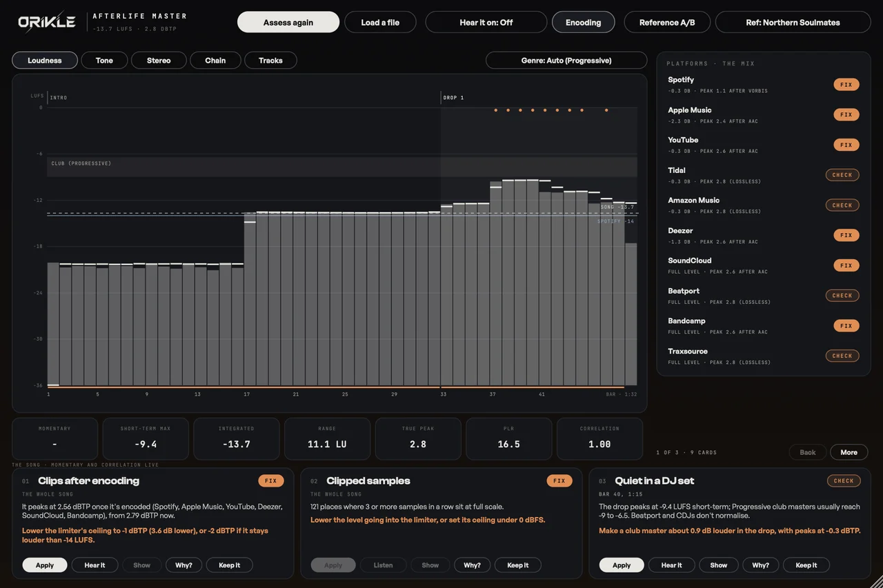The image size is (883, 588).
Task: Click the Integrated -13.7 readout
Action: point(237,439)
